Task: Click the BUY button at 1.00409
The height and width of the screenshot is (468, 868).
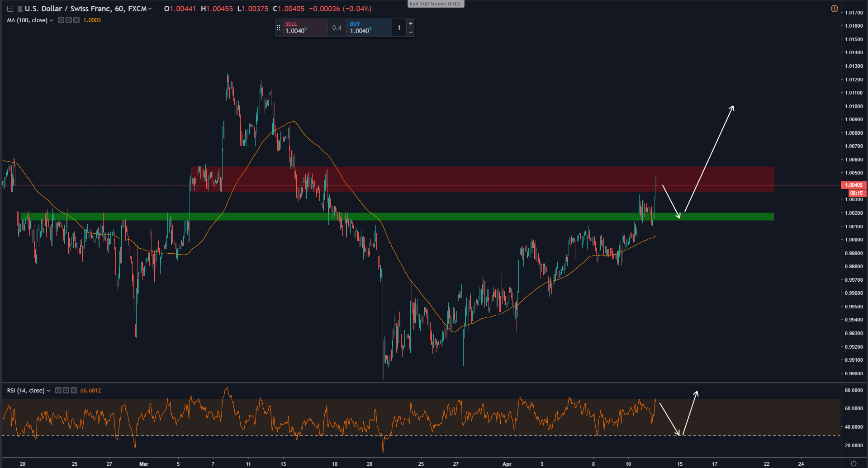Action: click(369, 28)
